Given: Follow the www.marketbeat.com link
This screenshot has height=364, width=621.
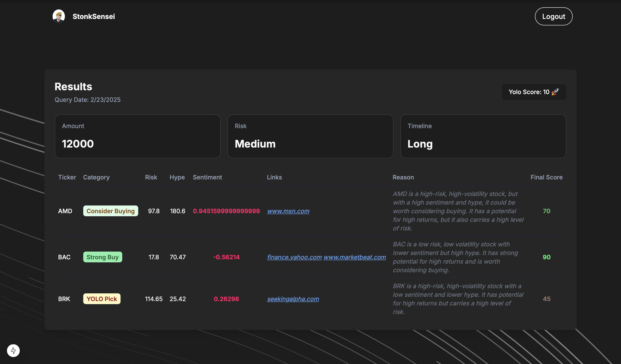Looking at the screenshot, I should coord(354,257).
